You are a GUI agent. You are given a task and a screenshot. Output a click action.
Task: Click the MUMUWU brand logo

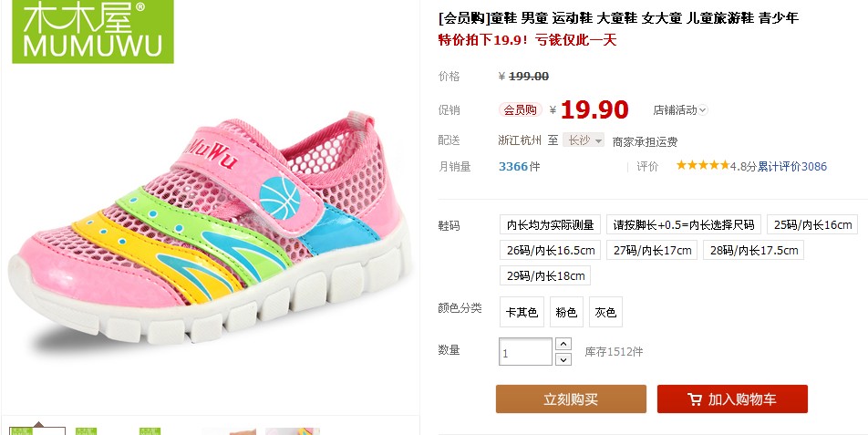pos(92,30)
